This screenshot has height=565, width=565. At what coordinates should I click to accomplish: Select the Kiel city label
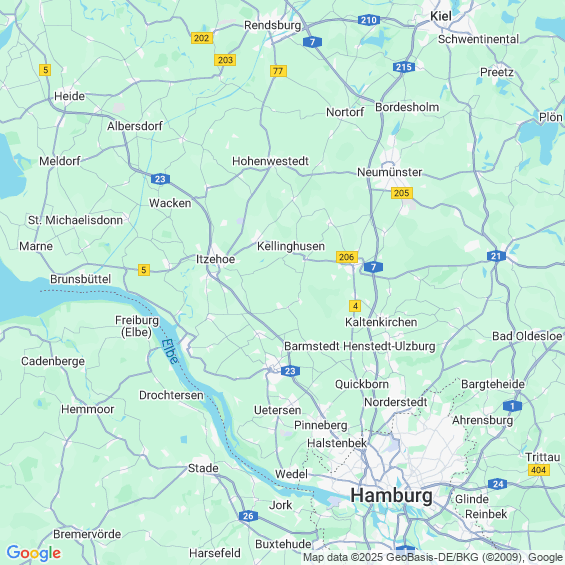coord(441,16)
